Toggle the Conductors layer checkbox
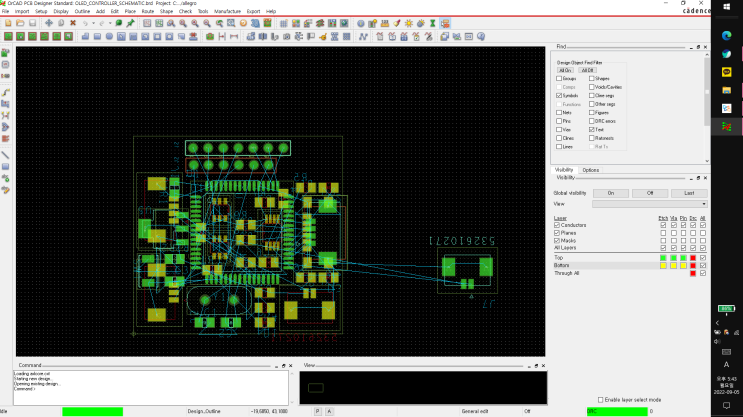Viewport: 743px width, 417px height. pos(557,225)
